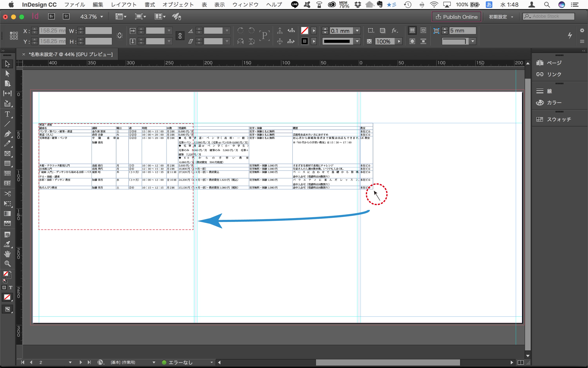Click the fill color swatch in control bar

coord(304,31)
